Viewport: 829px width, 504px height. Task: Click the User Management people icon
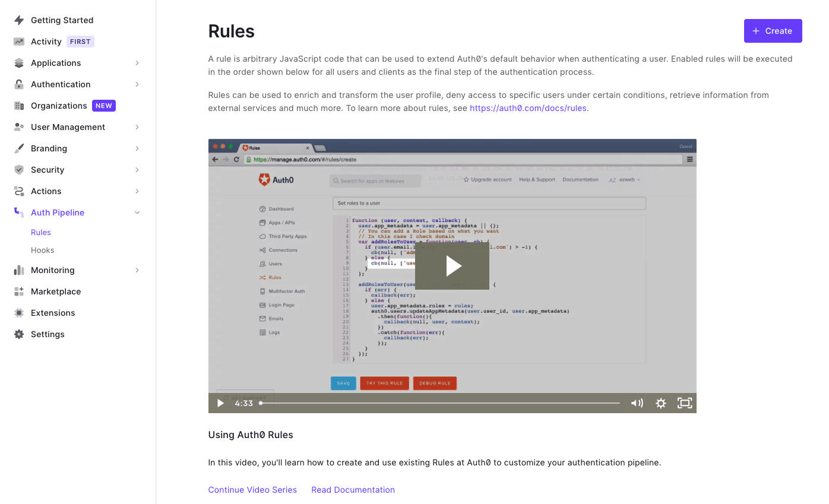pyautogui.click(x=19, y=127)
